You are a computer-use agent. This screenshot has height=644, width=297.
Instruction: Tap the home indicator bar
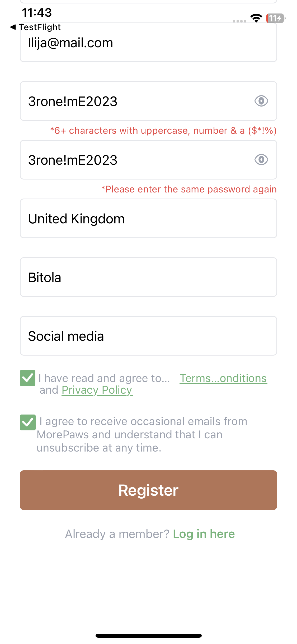point(148,636)
